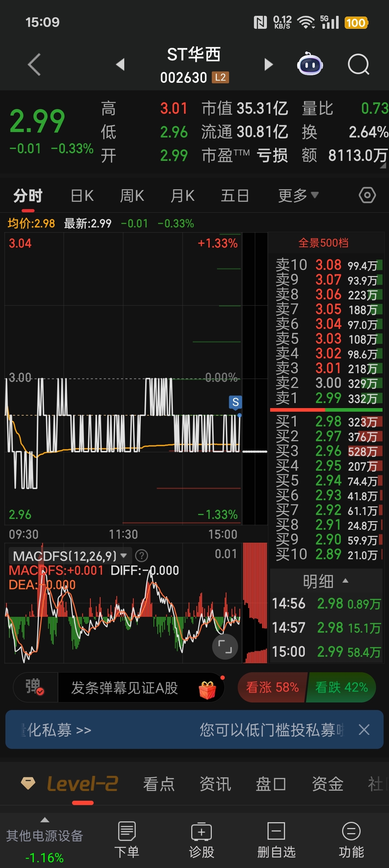Tap the buy-sell ratio red-green bar

tap(326, 410)
